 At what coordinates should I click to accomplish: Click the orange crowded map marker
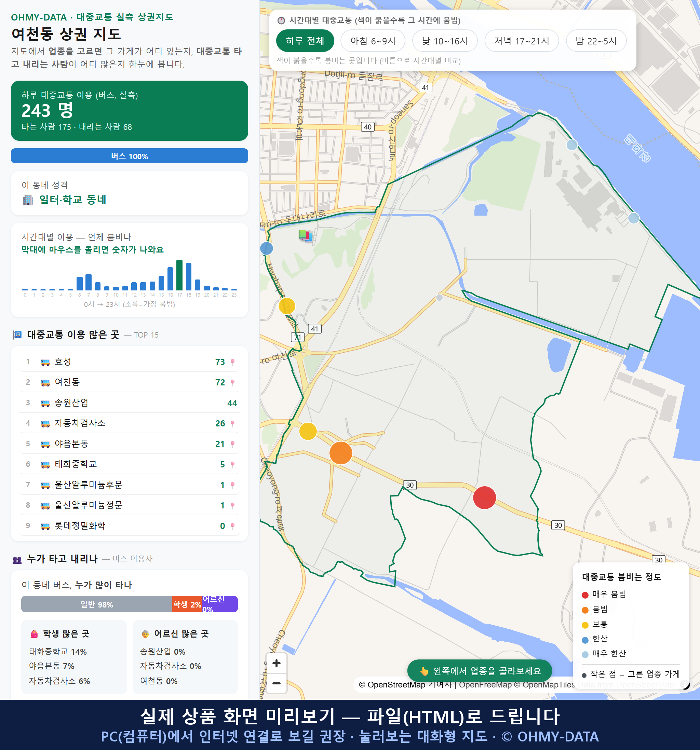click(341, 453)
